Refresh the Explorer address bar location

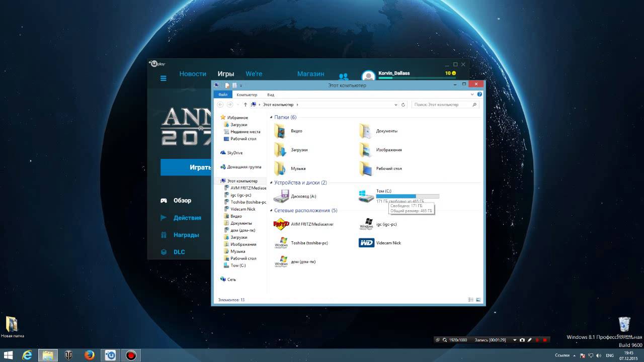(403, 105)
